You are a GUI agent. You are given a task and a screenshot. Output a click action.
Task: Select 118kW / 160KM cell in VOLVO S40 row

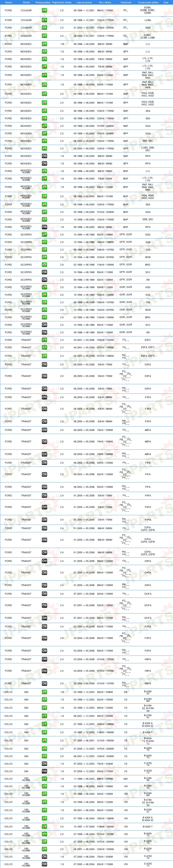click(105, 732)
